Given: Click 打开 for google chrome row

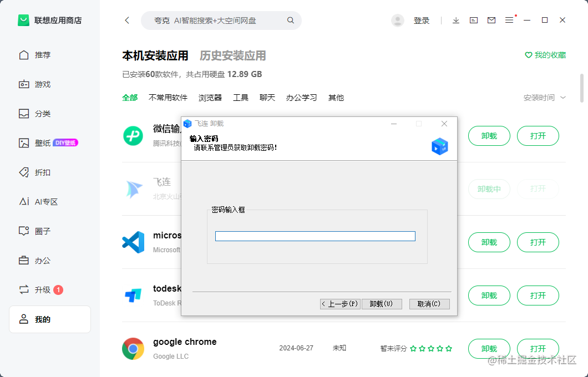Looking at the screenshot, I should (x=538, y=349).
